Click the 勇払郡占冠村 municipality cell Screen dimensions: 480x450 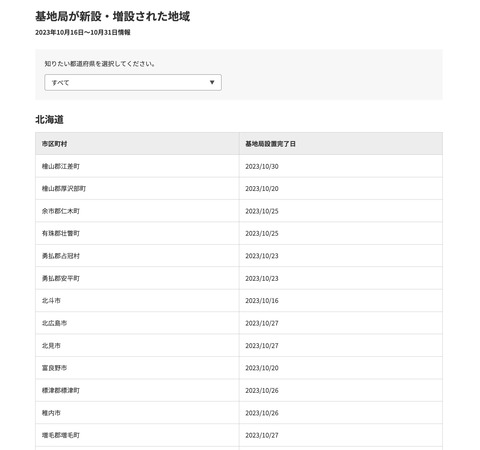[137, 256]
